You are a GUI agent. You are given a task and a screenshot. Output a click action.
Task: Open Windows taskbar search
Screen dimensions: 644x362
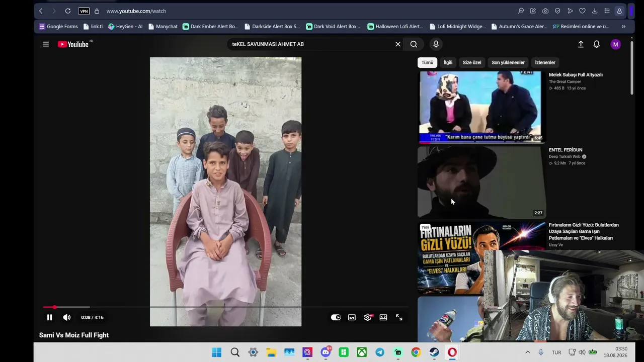pos(235,352)
